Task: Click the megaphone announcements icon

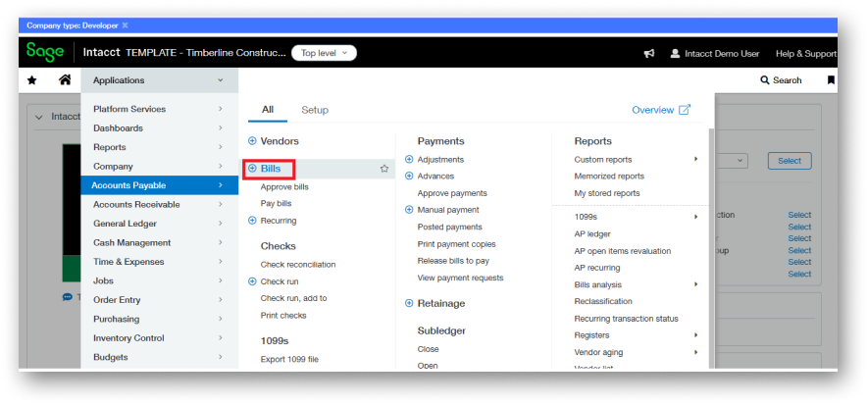Action: 649,54
